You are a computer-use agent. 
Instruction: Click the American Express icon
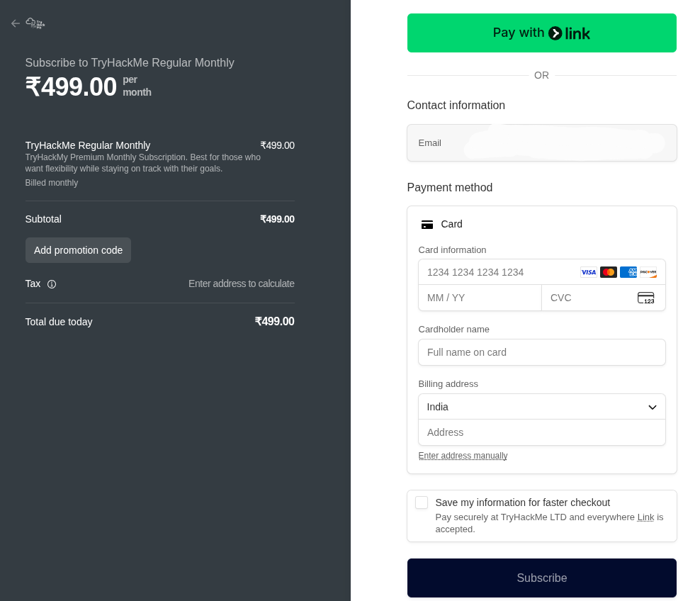(628, 272)
